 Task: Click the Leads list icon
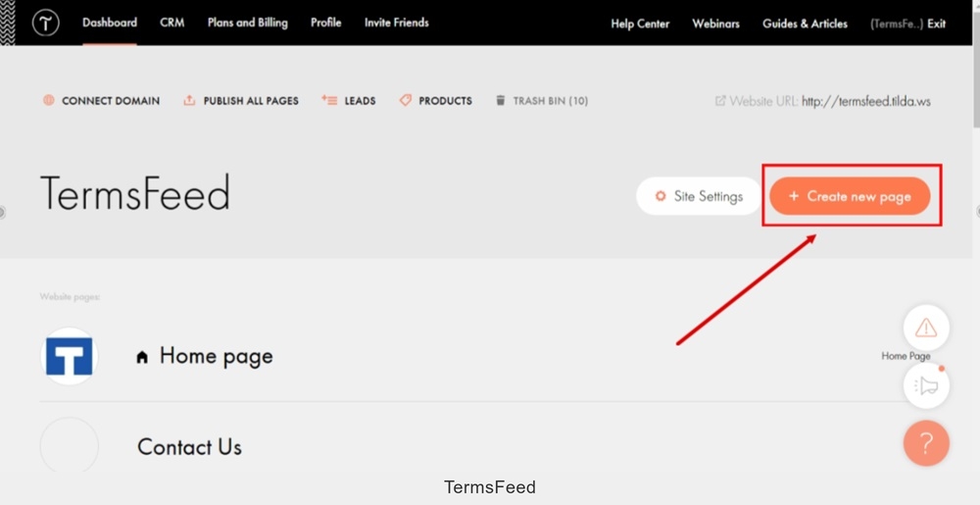[x=329, y=100]
